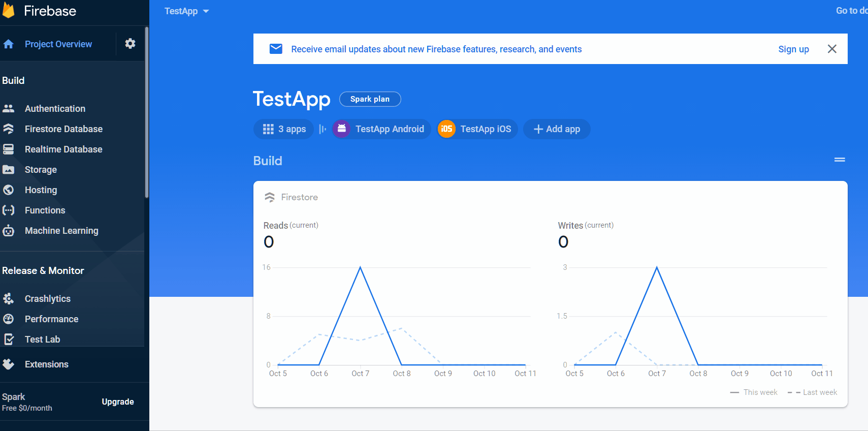Image resolution: width=868 pixels, height=431 pixels.
Task: Click the Upgrade plan button
Action: click(118, 402)
